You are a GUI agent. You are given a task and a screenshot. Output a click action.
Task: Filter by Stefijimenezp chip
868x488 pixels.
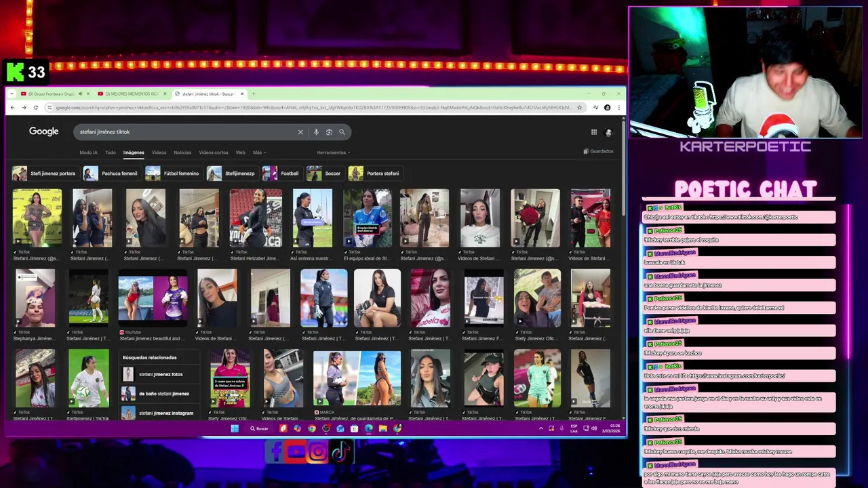point(233,174)
